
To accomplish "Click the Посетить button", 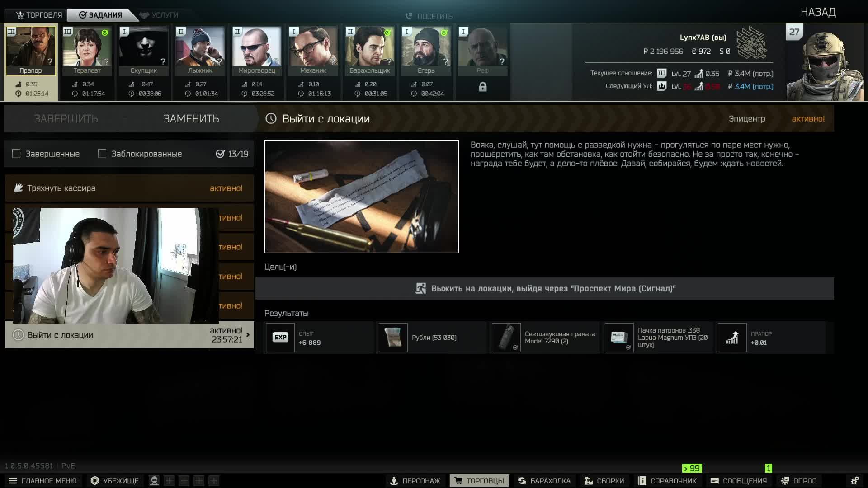I will tap(429, 16).
